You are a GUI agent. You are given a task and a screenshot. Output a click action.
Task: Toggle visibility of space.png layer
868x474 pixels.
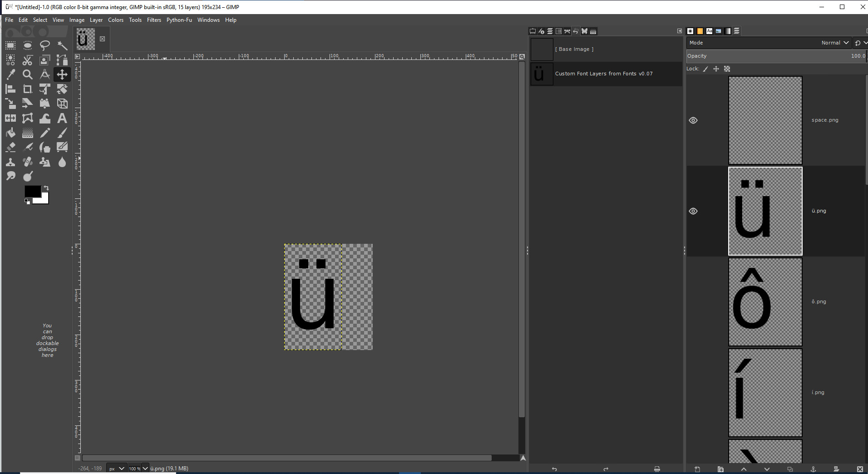[693, 120]
